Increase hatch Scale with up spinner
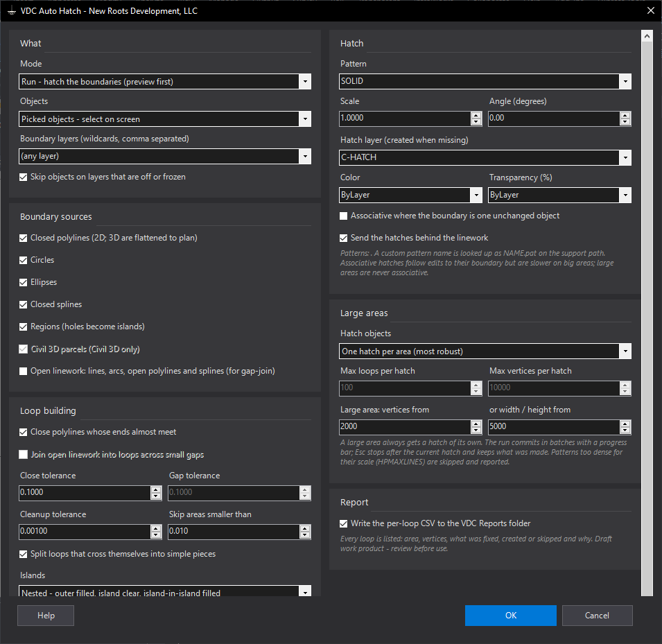 click(x=476, y=115)
